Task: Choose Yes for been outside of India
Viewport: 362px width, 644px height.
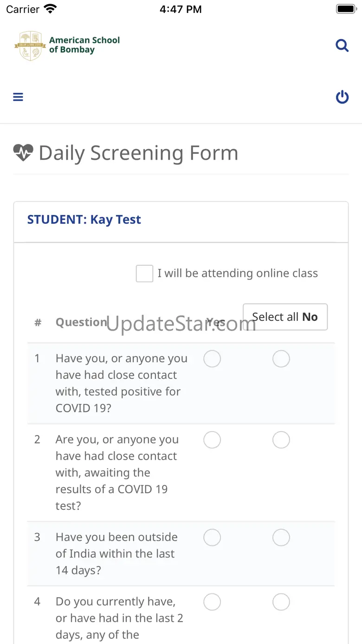Action: point(212,537)
